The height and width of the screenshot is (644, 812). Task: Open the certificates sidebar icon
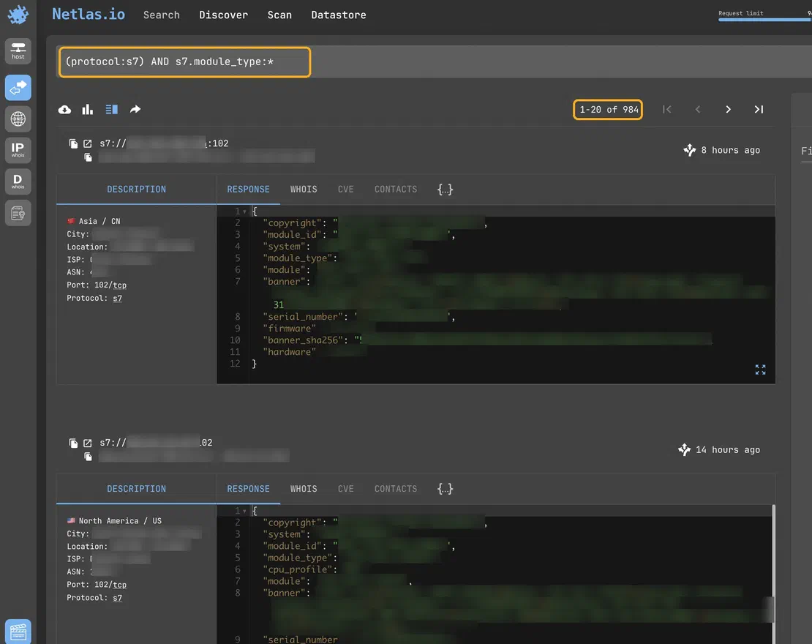click(x=18, y=213)
